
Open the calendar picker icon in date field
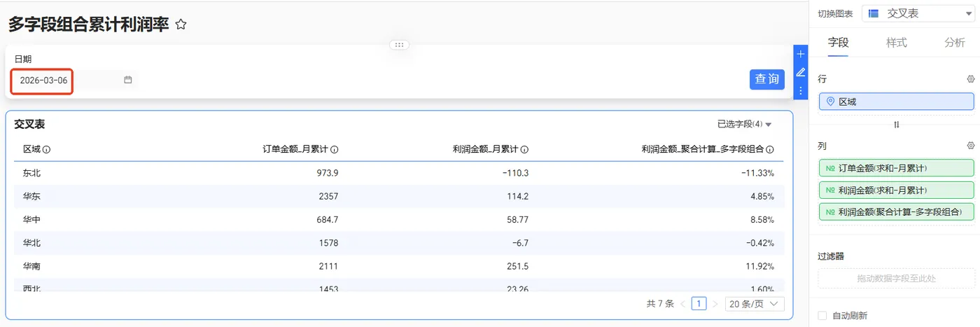(x=128, y=80)
